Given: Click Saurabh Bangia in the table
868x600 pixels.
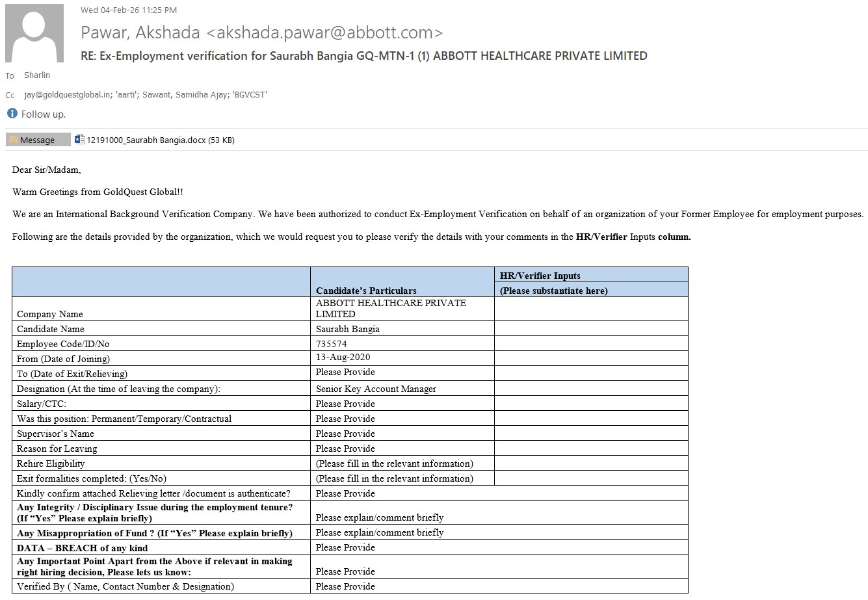Looking at the screenshot, I should coord(348,329).
